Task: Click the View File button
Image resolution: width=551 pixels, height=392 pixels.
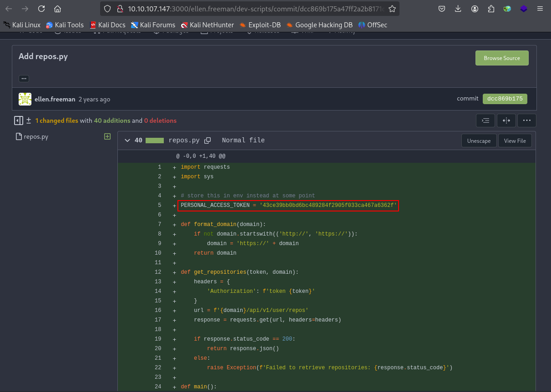Action: [x=515, y=141]
